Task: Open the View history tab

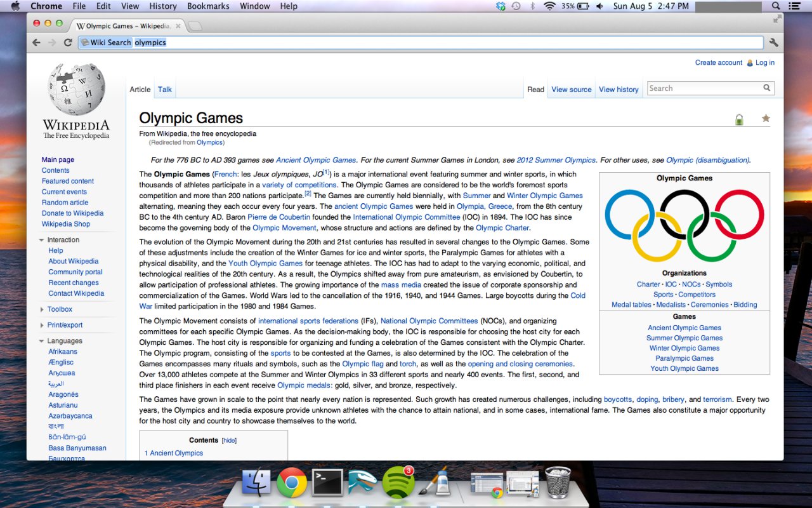Action: coord(619,90)
